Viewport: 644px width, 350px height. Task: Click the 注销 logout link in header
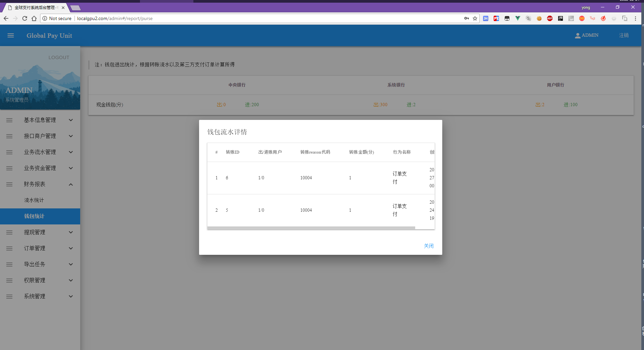tap(624, 35)
